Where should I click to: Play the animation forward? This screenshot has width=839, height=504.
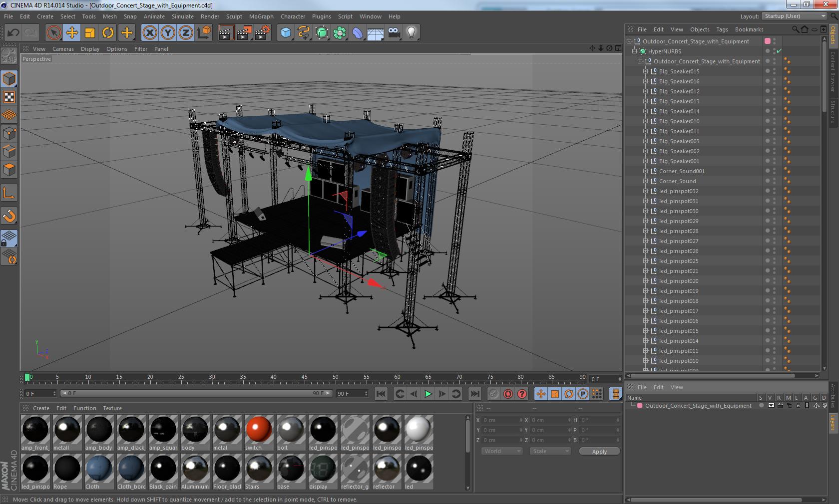(428, 394)
